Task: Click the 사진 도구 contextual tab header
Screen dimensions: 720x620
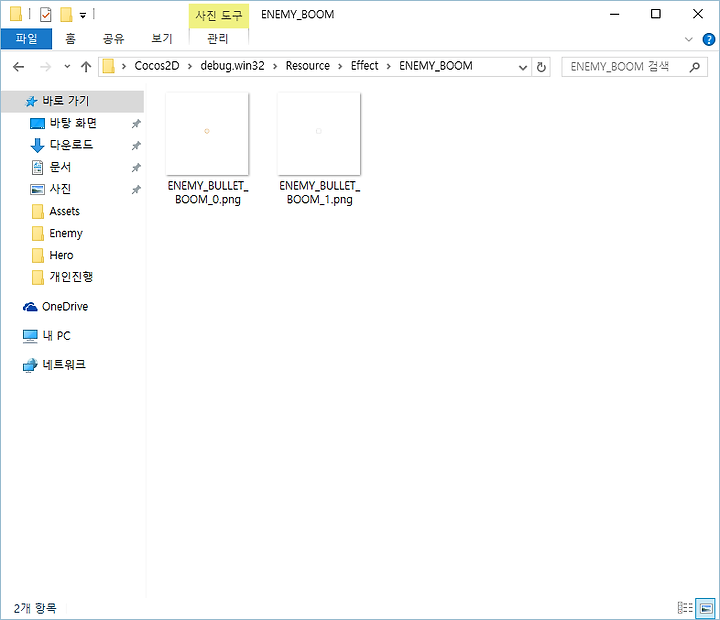Action: (219, 16)
